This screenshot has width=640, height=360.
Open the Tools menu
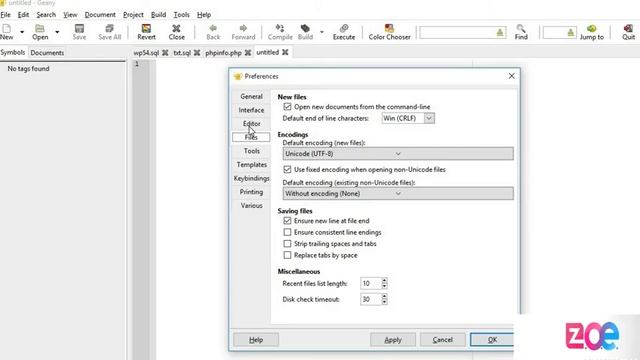coord(182,15)
